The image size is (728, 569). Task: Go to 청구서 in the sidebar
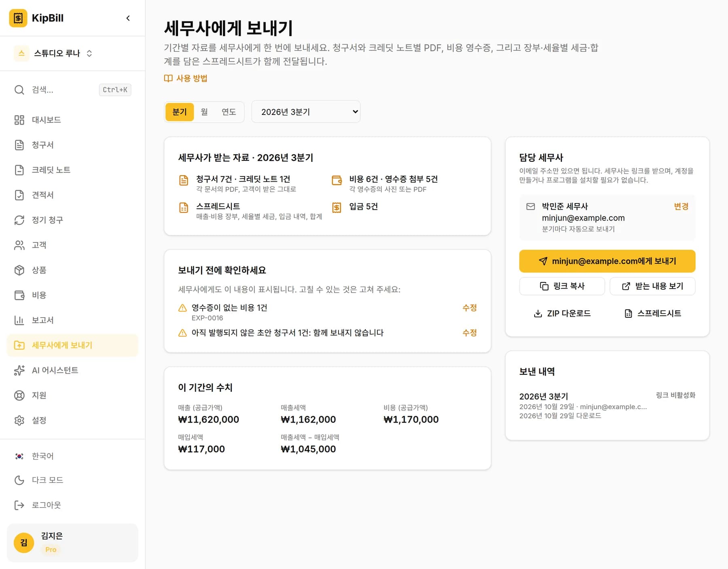coord(72,145)
